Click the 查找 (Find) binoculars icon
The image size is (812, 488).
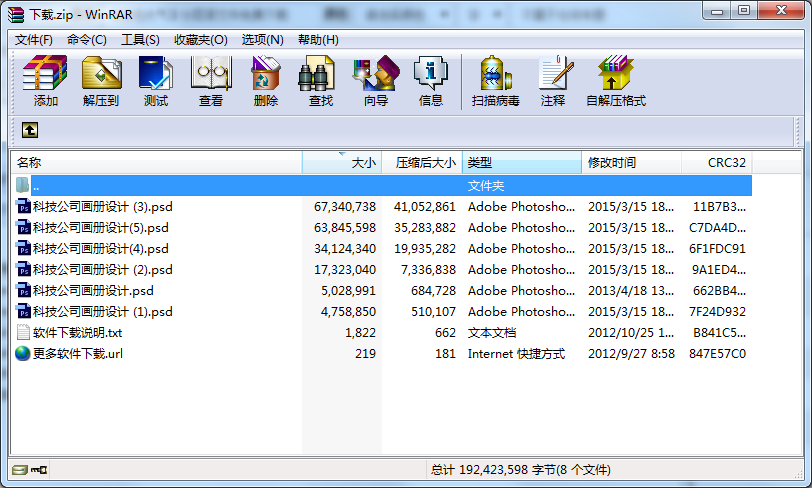pyautogui.click(x=316, y=73)
